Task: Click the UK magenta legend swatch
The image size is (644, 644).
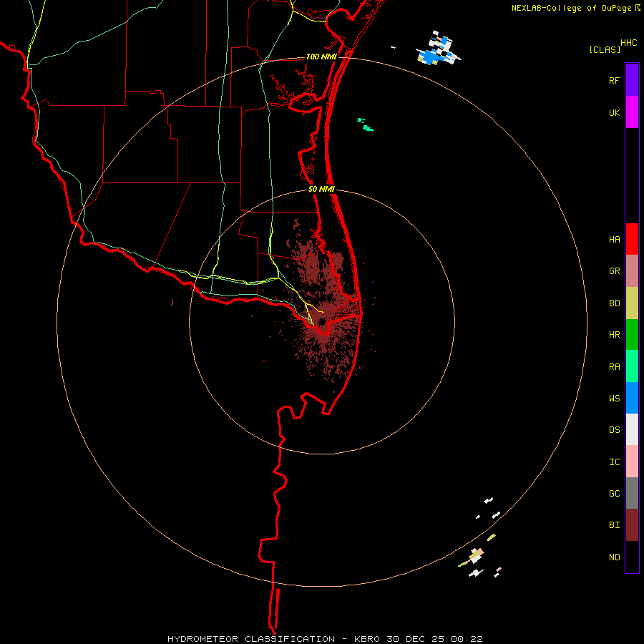Action: [632, 112]
